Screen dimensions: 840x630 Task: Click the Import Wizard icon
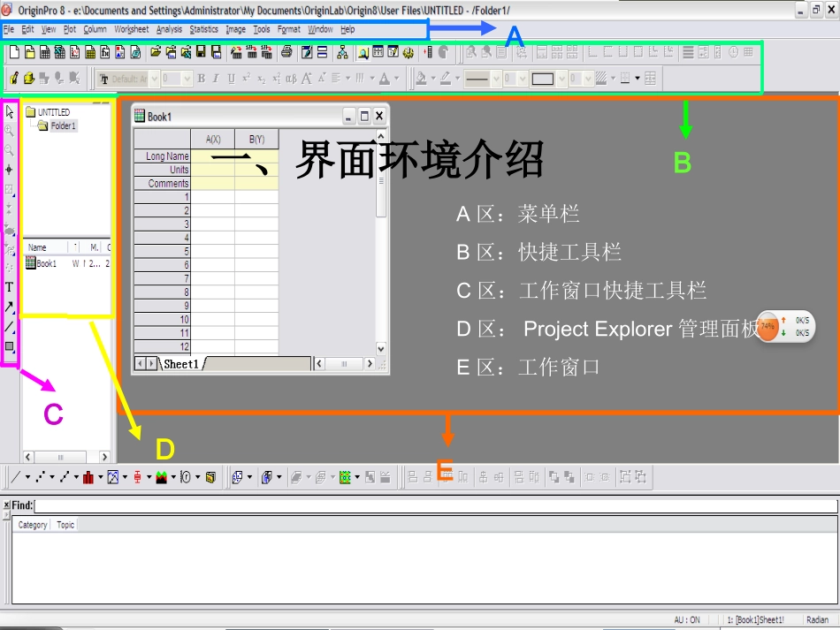[236, 52]
